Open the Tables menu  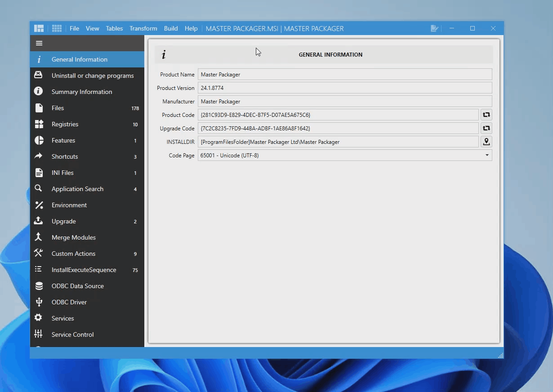[x=114, y=28]
